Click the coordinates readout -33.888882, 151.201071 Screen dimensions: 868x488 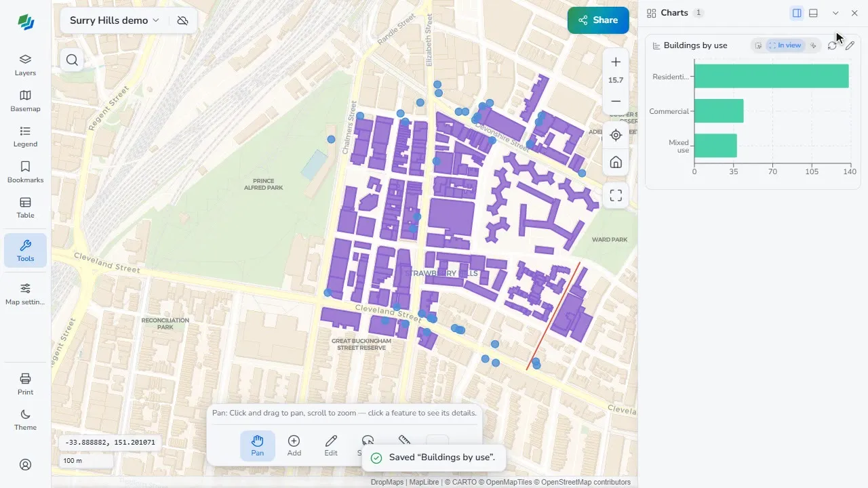110,443
